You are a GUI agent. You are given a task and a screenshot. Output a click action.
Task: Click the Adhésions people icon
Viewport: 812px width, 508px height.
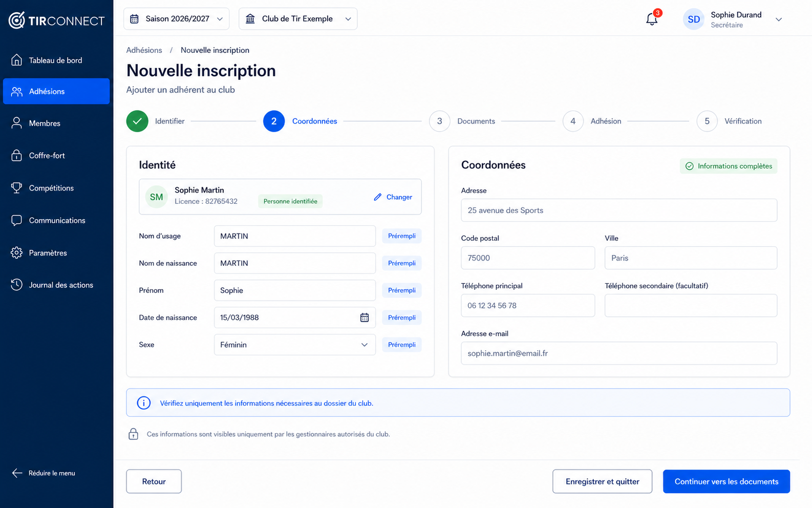pos(17,91)
